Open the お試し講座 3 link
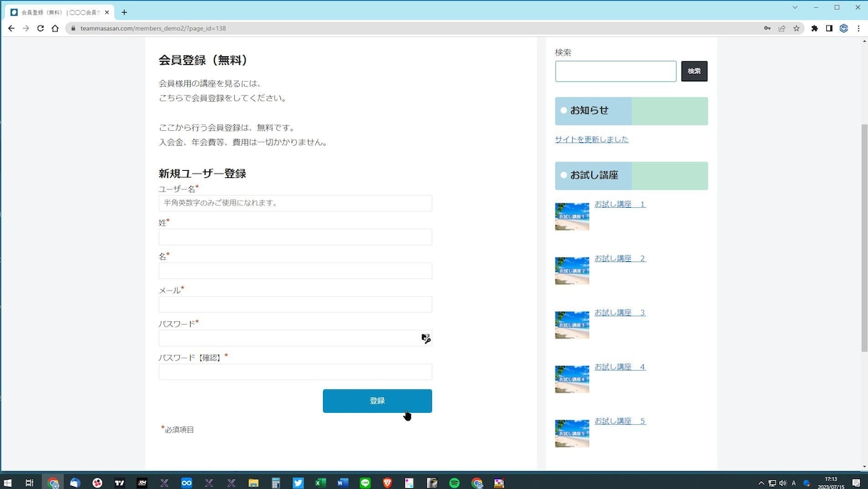Image resolution: width=868 pixels, height=489 pixels. click(x=620, y=312)
